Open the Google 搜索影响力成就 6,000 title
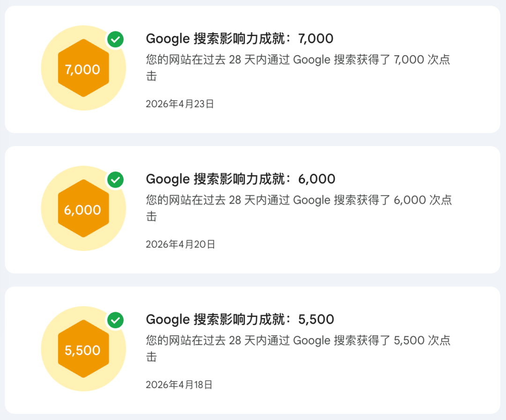506x420 pixels. tap(240, 179)
